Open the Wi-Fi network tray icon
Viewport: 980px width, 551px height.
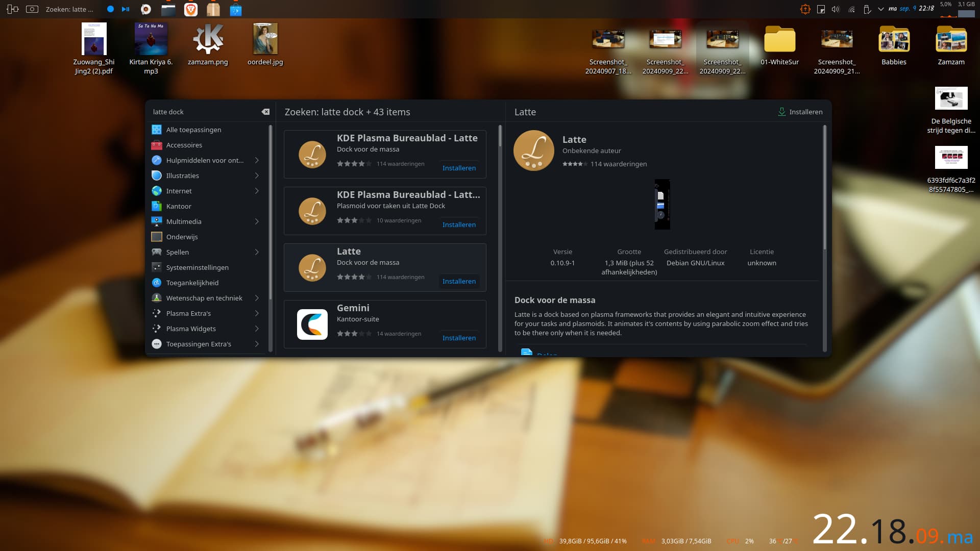pos(851,9)
